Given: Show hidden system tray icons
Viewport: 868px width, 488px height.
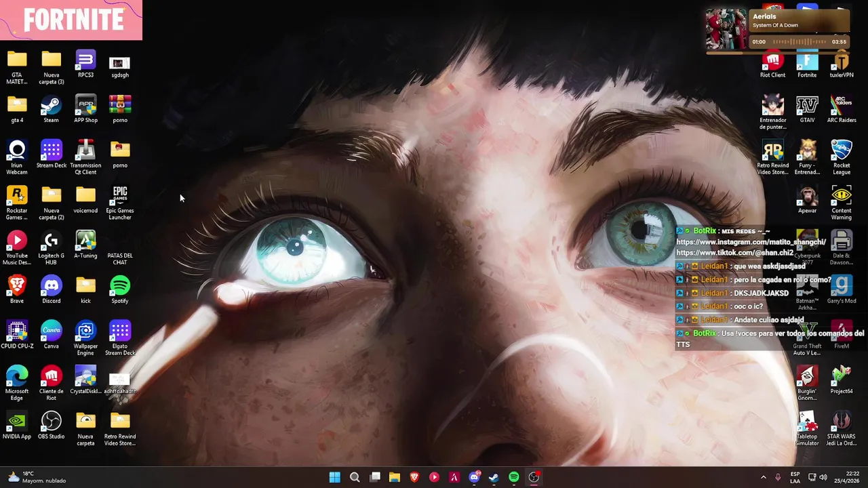Looking at the screenshot, I should click(764, 477).
